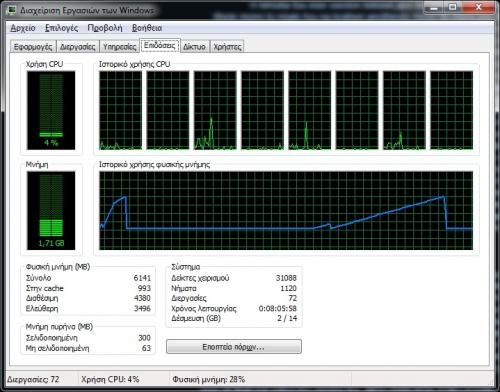Switch to the Δίκτυο tab
Screen dimensions: 500x392
[x=194, y=47]
